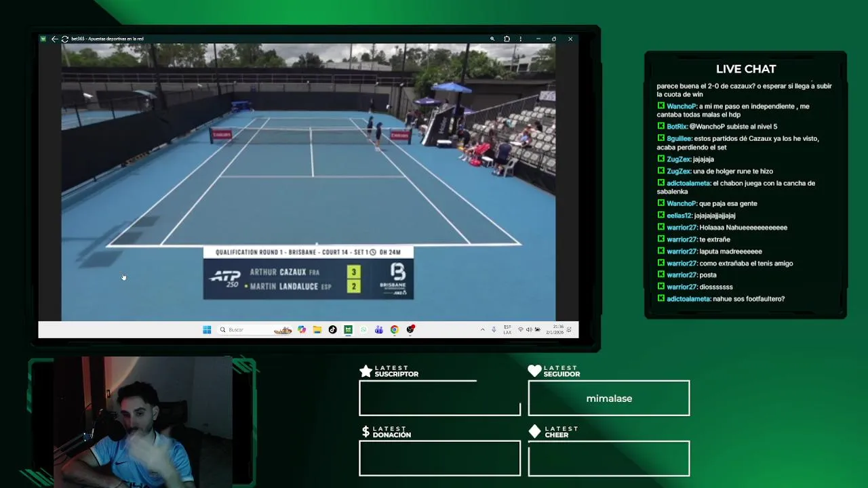Click the ship search highlight in Buscar box
This screenshot has width=868, height=488.
pos(283,329)
